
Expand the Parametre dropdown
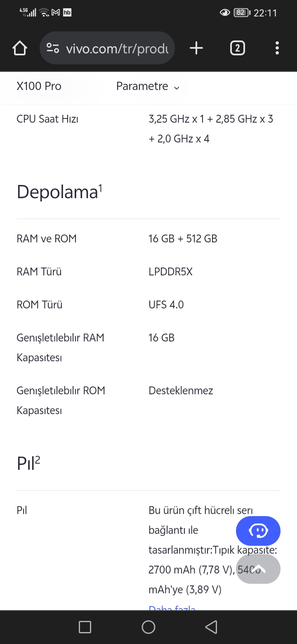point(148,86)
